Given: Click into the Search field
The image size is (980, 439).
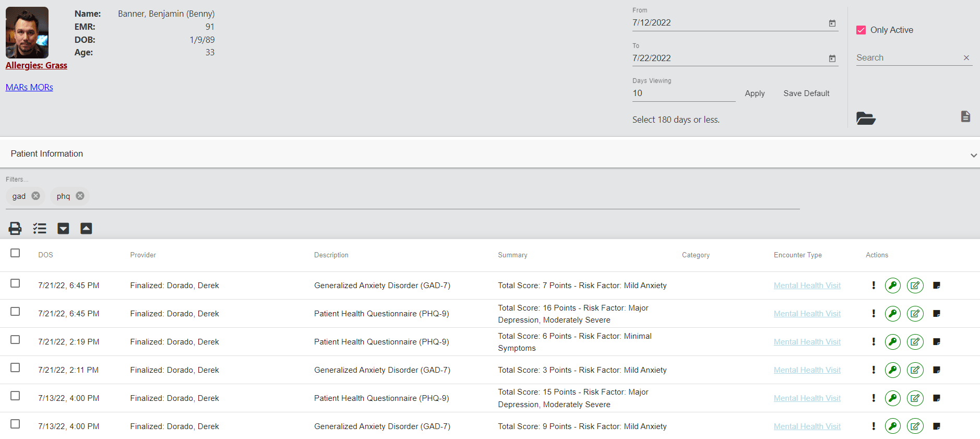Looking at the screenshot, I should tap(907, 58).
